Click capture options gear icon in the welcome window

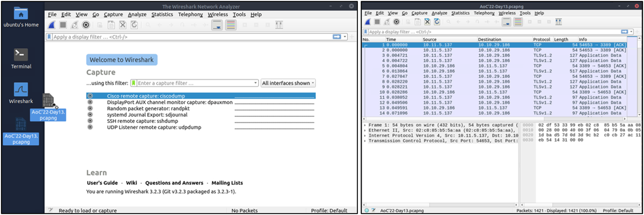click(x=86, y=25)
